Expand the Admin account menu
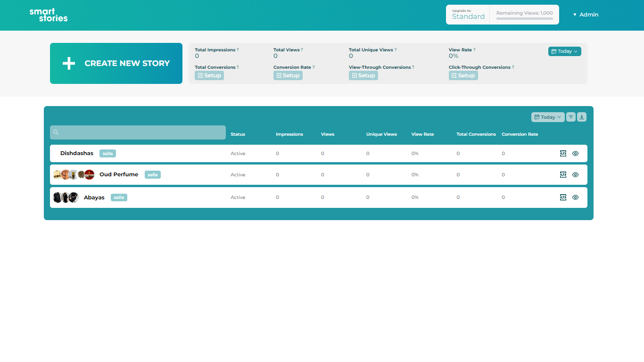The height and width of the screenshot is (362, 644). 586,15
